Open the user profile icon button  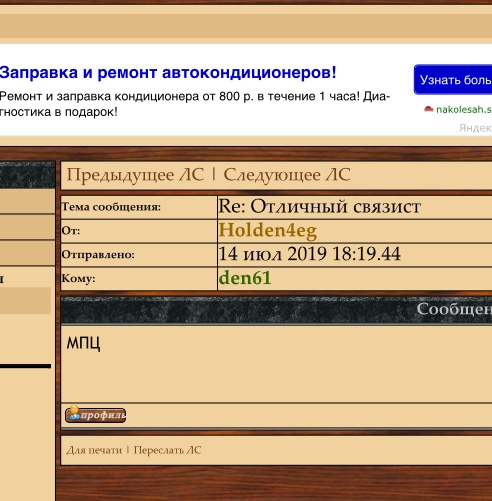click(x=96, y=415)
